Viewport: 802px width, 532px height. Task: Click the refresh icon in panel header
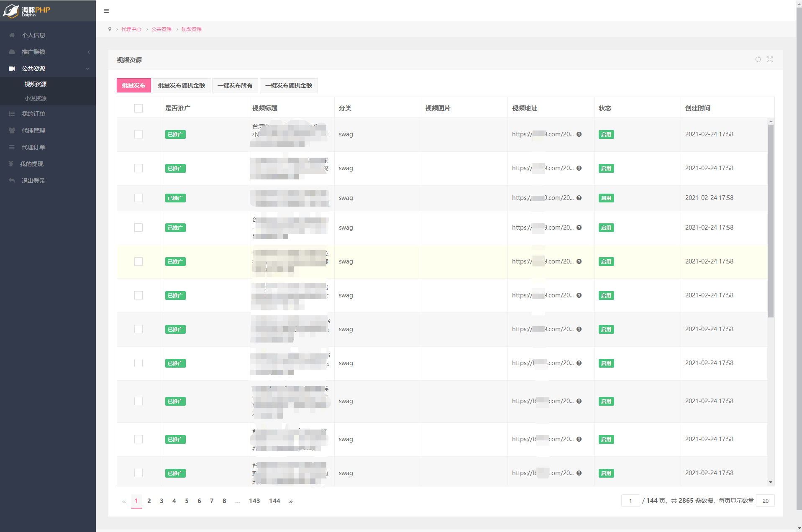[758, 59]
